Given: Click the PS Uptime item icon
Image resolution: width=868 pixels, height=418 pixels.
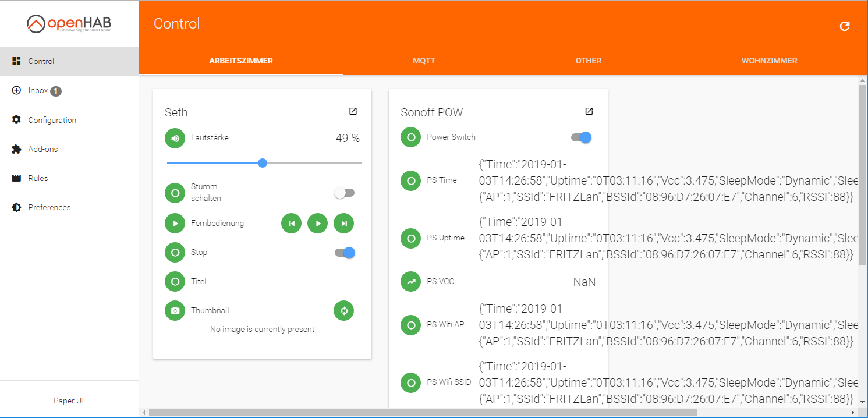Looking at the screenshot, I should click(x=411, y=238).
